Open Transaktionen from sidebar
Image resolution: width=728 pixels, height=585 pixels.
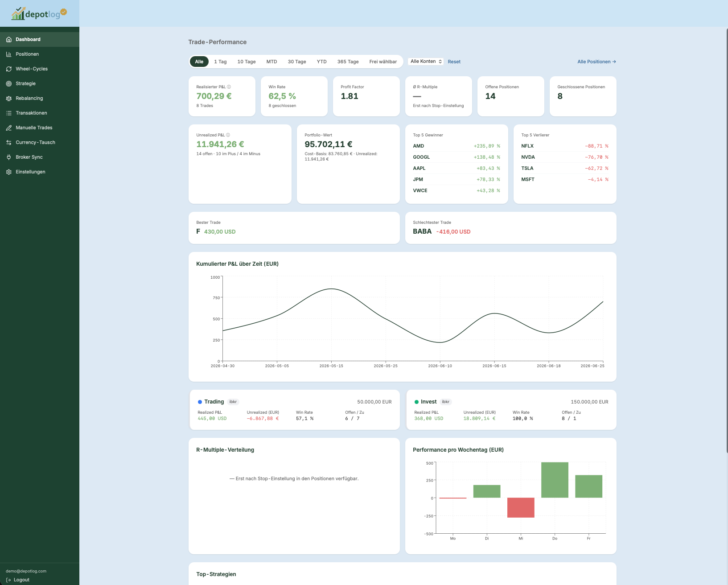point(40,113)
